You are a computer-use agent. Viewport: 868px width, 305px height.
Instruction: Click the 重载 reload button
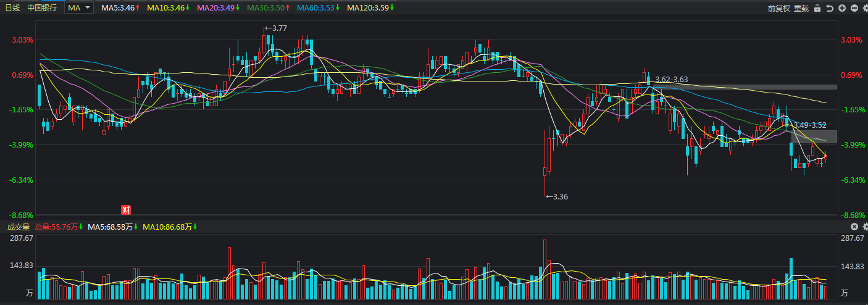tap(801, 8)
